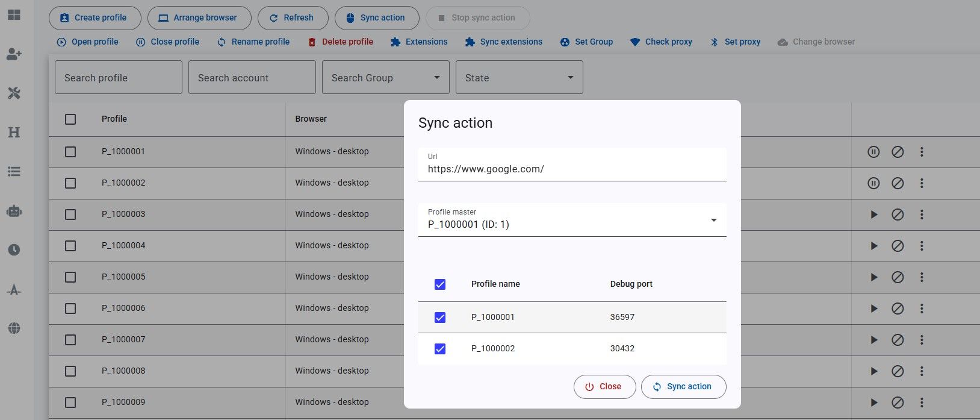Confirm with the dialog's Sync action button
Viewport: 980px width, 420px height.
[684, 387]
